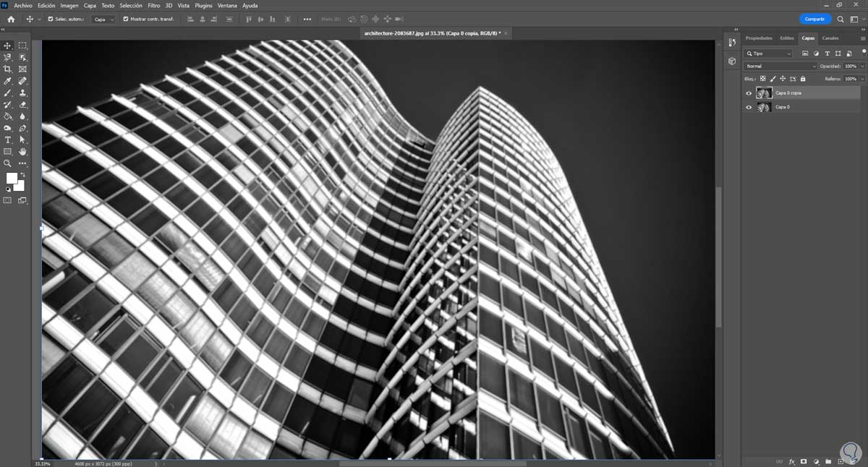Select the History Brush tool

click(8, 105)
